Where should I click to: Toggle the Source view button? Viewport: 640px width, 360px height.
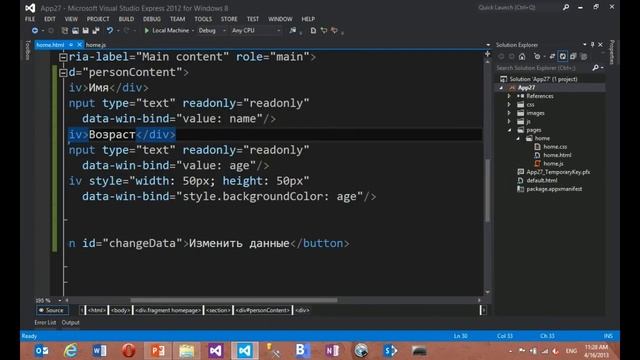point(52,310)
